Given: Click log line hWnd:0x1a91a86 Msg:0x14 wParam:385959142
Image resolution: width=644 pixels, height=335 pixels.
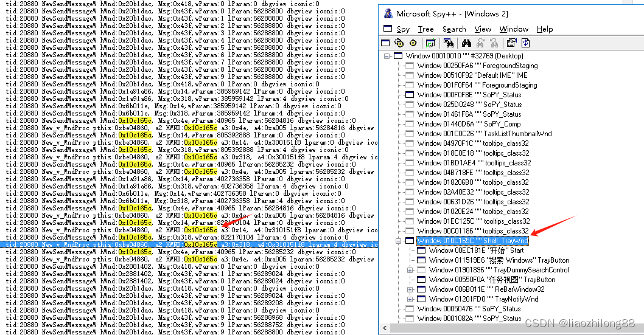Looking at the screenshot, I should [175, 91].
